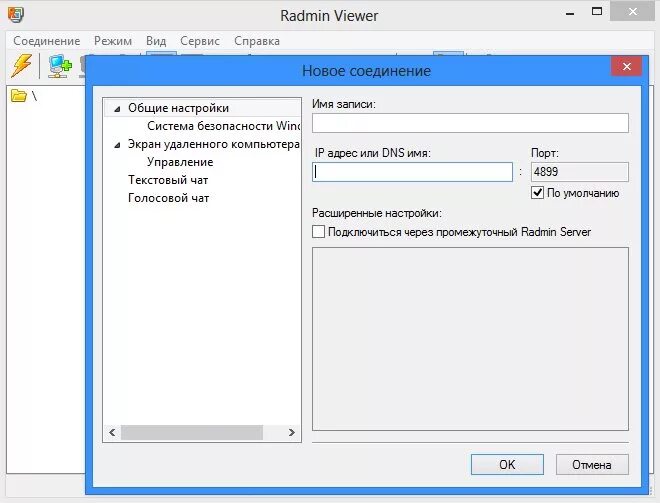Screen dimensions: 660x503
Task: Click the Radmin Viewer app icon in title bar
Action: point(16,15)
